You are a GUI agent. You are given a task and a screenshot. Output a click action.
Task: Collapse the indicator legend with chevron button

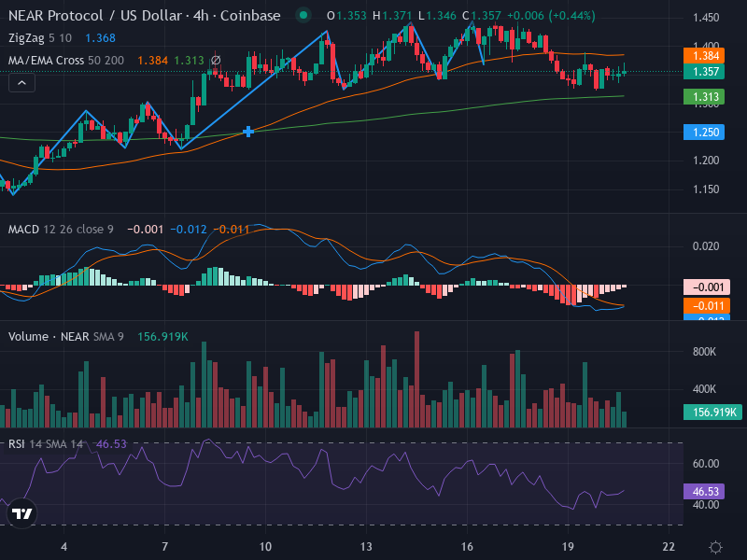(21, 83)
